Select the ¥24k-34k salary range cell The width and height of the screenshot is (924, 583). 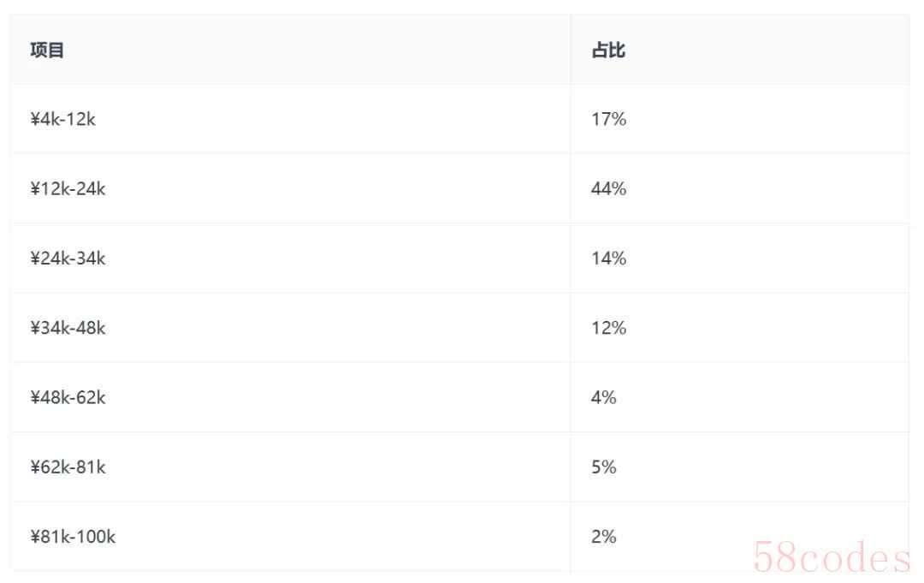[68, 259]
